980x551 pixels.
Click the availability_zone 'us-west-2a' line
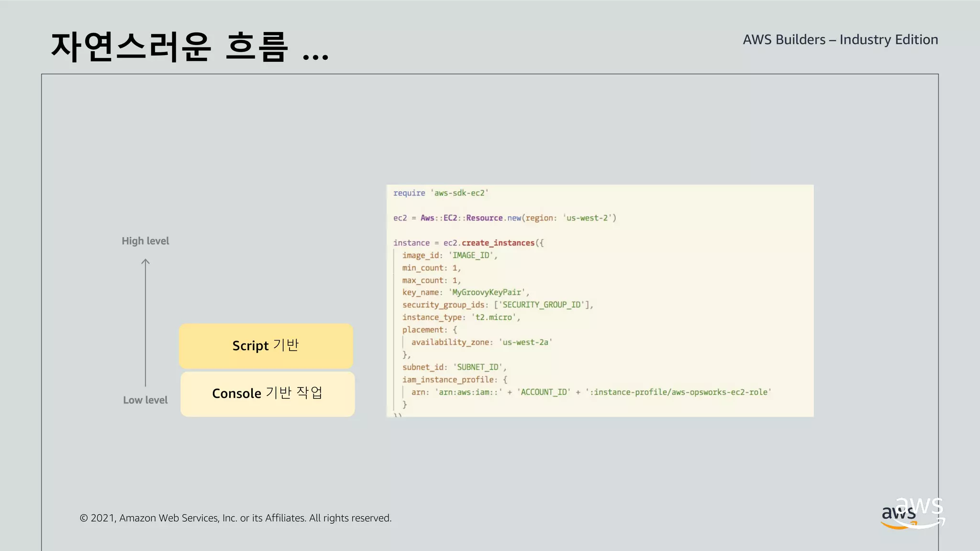click(482, 342)
